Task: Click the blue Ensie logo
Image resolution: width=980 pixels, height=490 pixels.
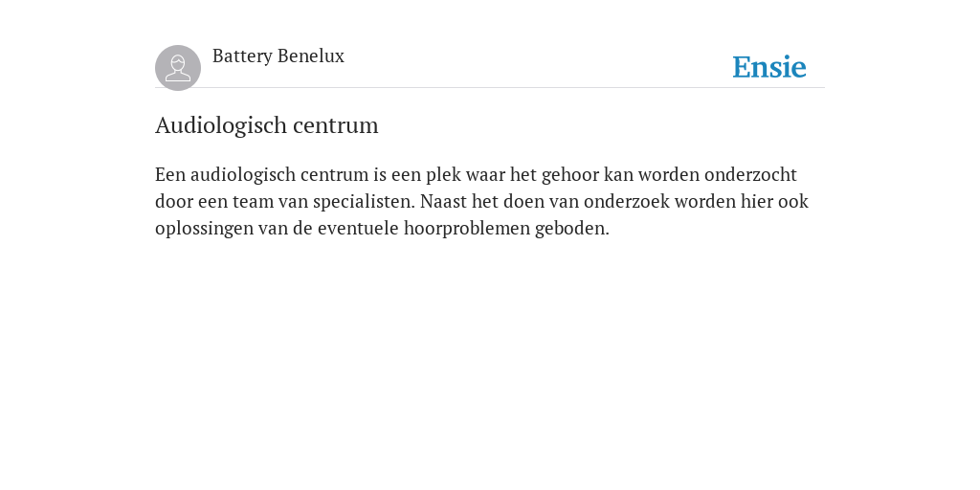Action: [769, 67]
